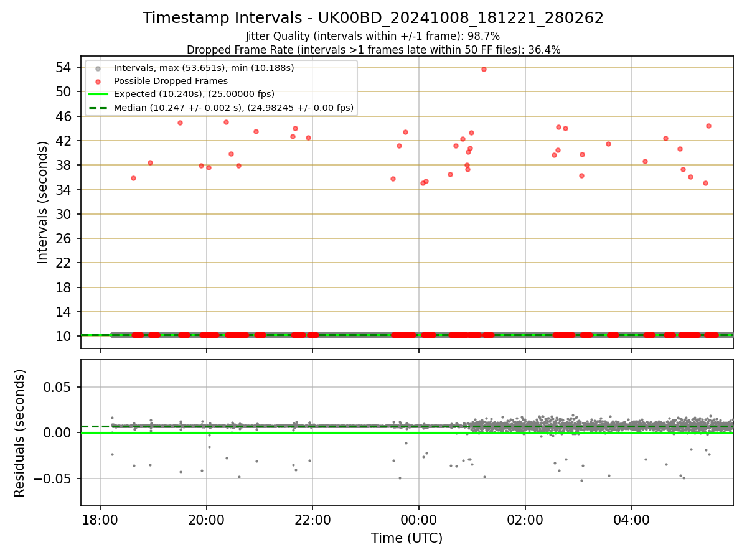Click the x-axis tick label "04:00"

point(632,519)
